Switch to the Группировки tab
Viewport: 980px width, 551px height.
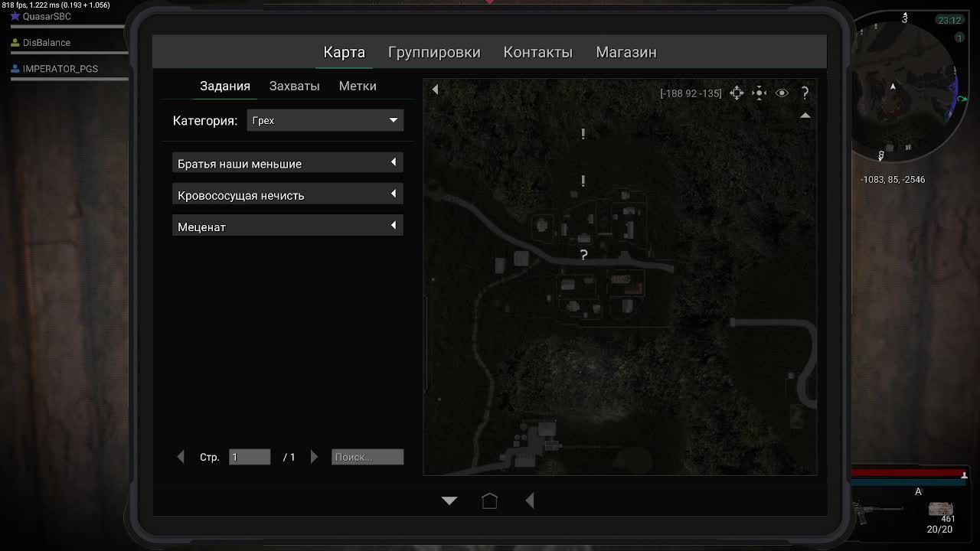click(x=434, y=52)
